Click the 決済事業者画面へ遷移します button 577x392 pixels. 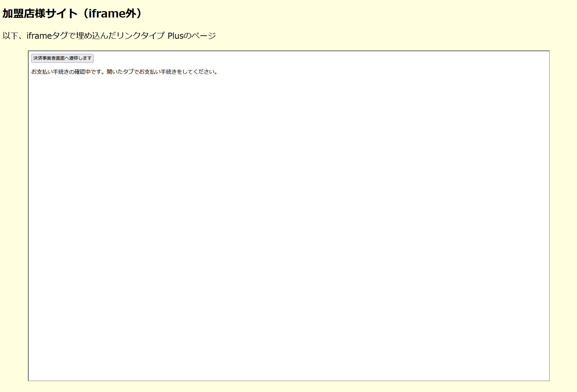coord(62,58)
